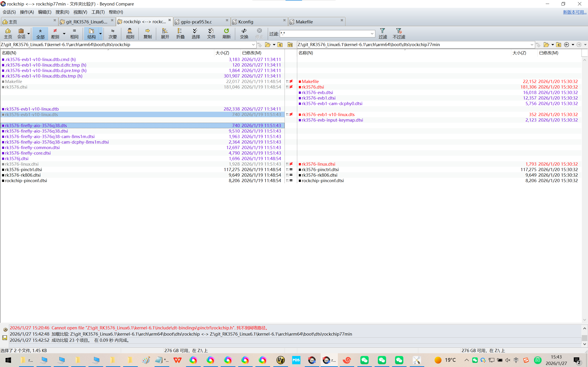Open the Rules (规则) dialog icon
The image size is (588, 367).
click(x=130, y=33)
